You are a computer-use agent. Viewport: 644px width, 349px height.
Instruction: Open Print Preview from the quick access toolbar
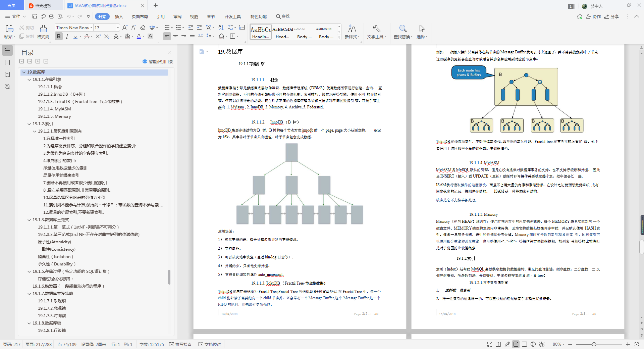[x=60, y=16]
